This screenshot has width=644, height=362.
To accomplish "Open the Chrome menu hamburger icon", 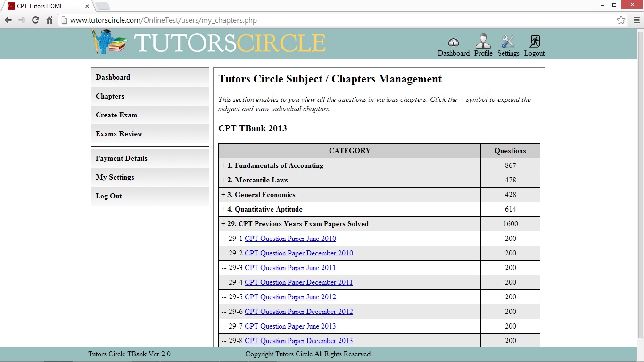I will 636,20.
